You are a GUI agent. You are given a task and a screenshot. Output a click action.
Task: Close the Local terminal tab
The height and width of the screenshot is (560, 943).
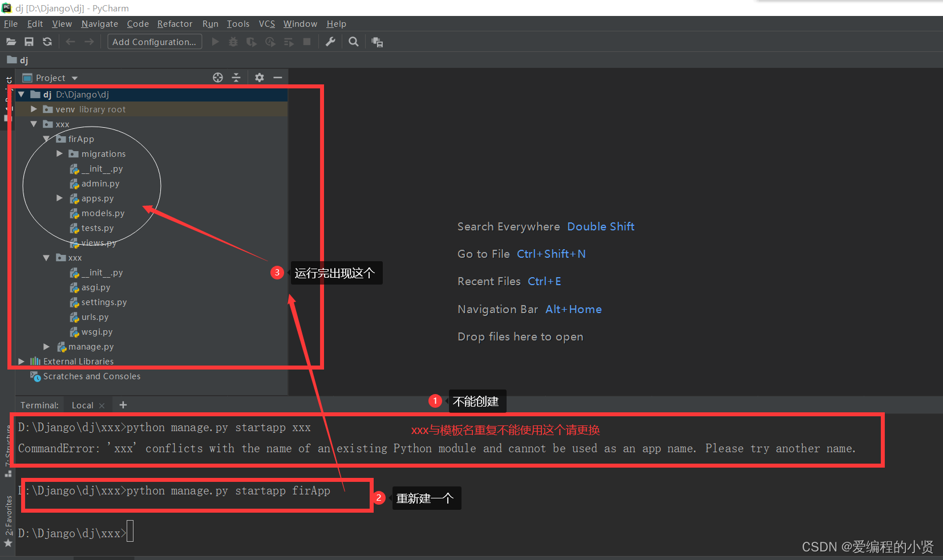pos(102,405)
